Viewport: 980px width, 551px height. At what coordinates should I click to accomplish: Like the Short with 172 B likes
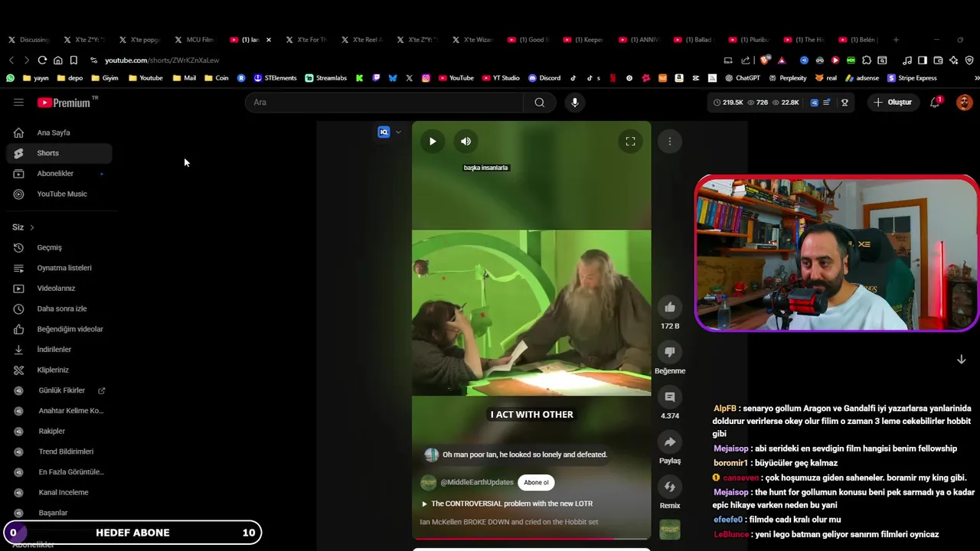tap(670, 308)
